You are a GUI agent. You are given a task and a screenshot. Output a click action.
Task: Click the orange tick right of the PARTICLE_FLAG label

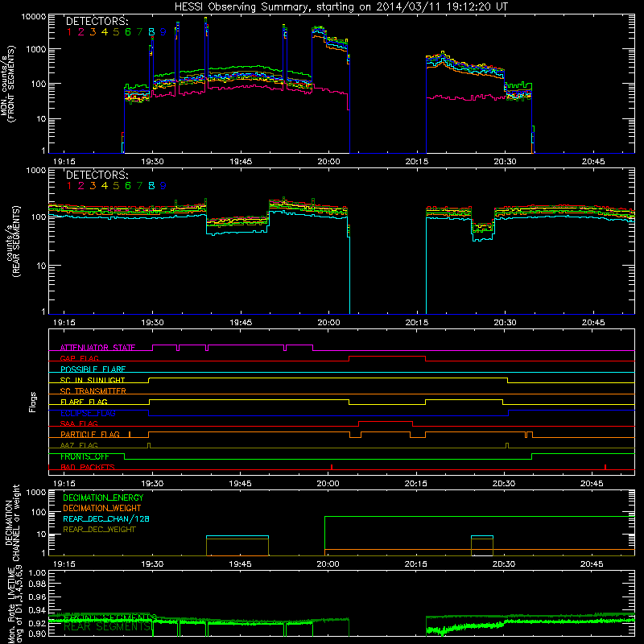(130, 434)
